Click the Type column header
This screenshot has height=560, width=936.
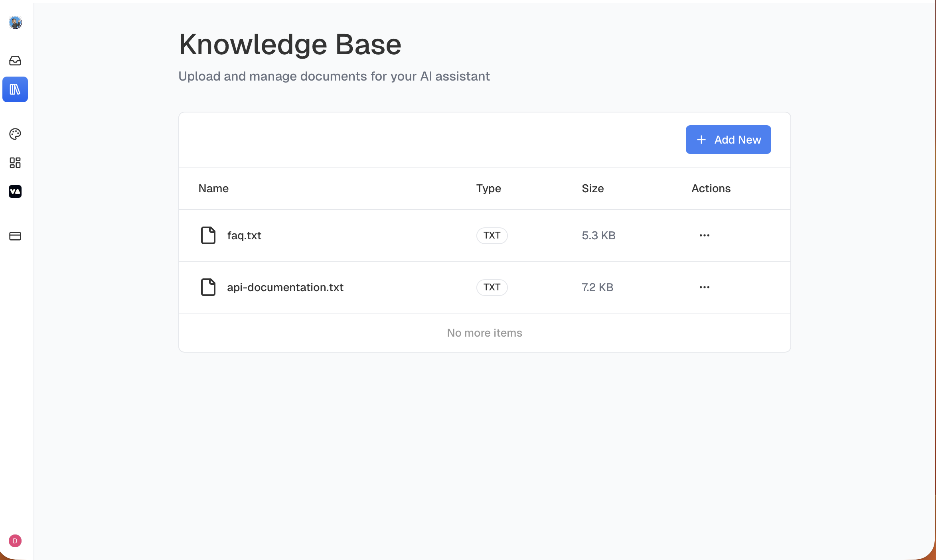click(x=488, y=188)
